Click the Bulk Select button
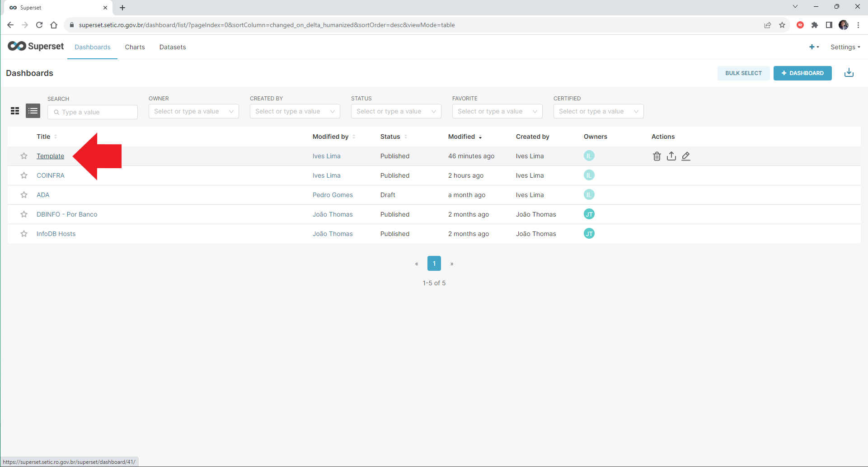Image resolution: width=868 pixels, height=467 pixels. (x=743, y=73)
